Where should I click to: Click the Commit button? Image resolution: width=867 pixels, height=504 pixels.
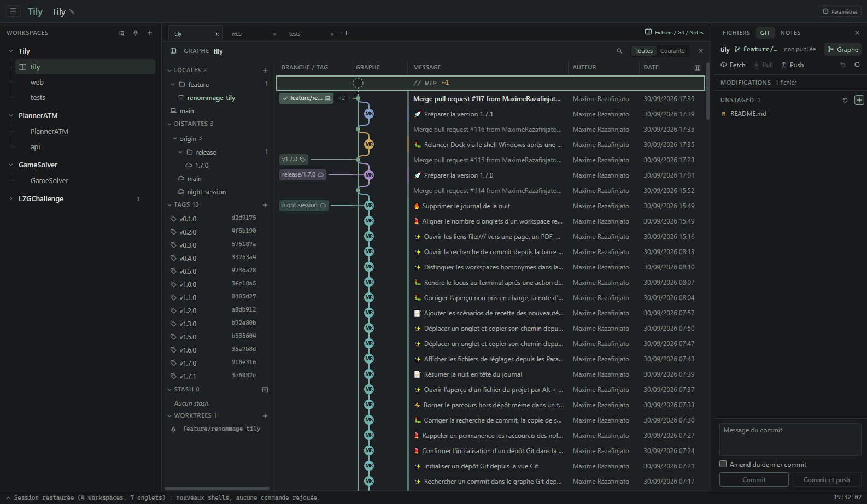click(754, 479)
